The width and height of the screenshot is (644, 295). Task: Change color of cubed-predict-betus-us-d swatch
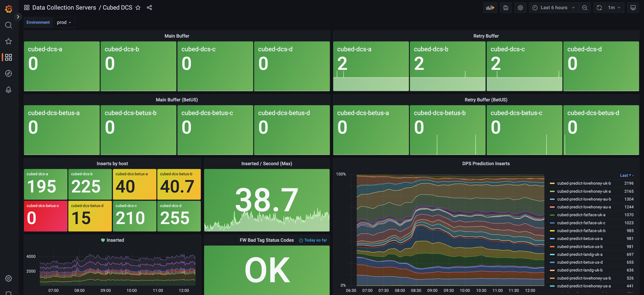pos(552,262)
